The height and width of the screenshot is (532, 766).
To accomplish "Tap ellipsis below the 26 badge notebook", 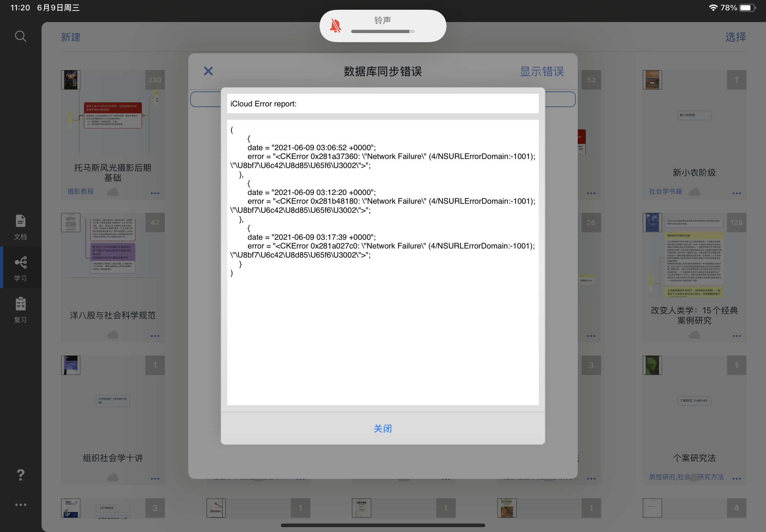I will point(591,336).
